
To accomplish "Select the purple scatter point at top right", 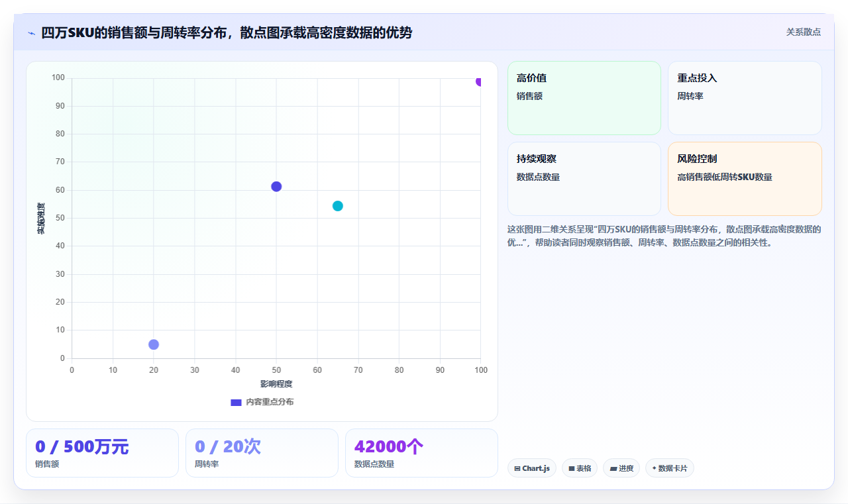I will [480, 81].
